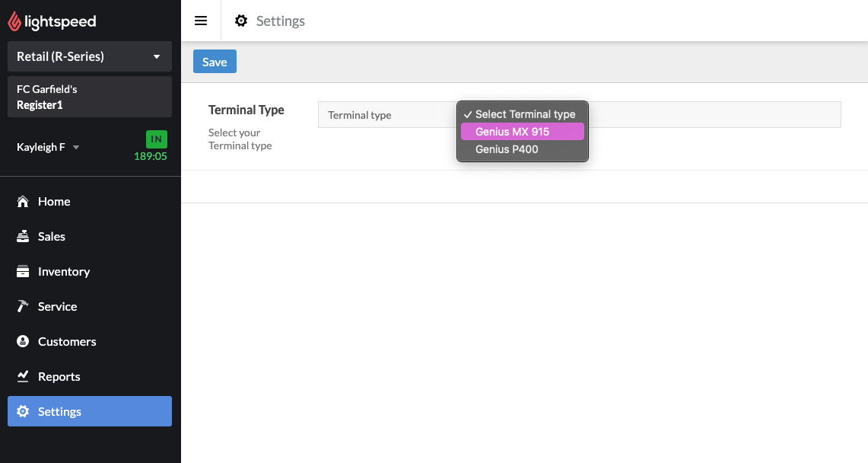Click the green IN clock status badge

[157, 139]
